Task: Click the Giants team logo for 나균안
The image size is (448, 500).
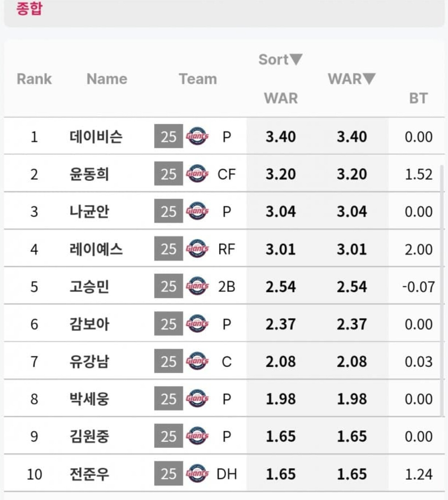Action: coord(197,212)
